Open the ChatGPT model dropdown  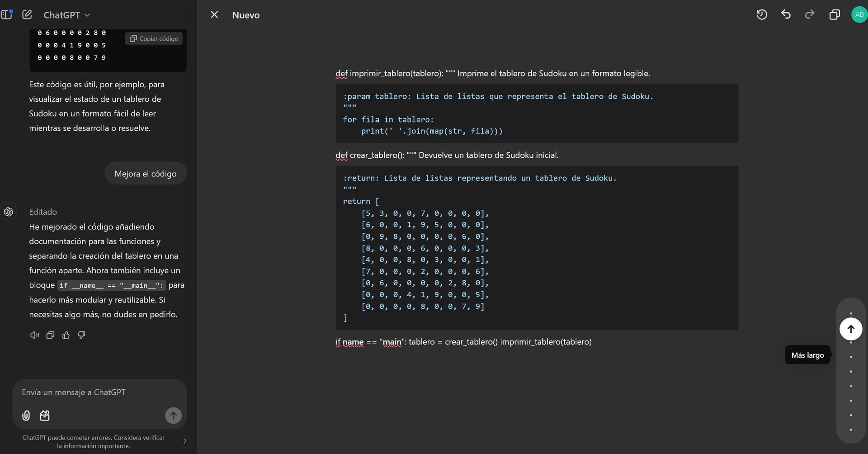tap(66, 15)
